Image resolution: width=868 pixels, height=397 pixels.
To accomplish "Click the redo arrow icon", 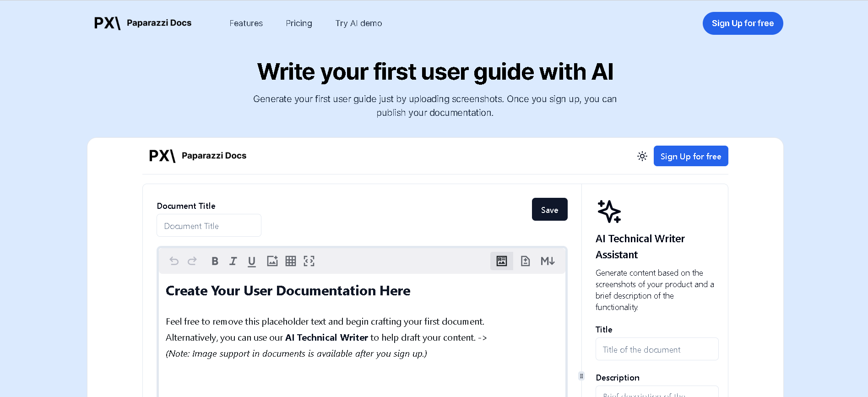I will coord(192,261).
